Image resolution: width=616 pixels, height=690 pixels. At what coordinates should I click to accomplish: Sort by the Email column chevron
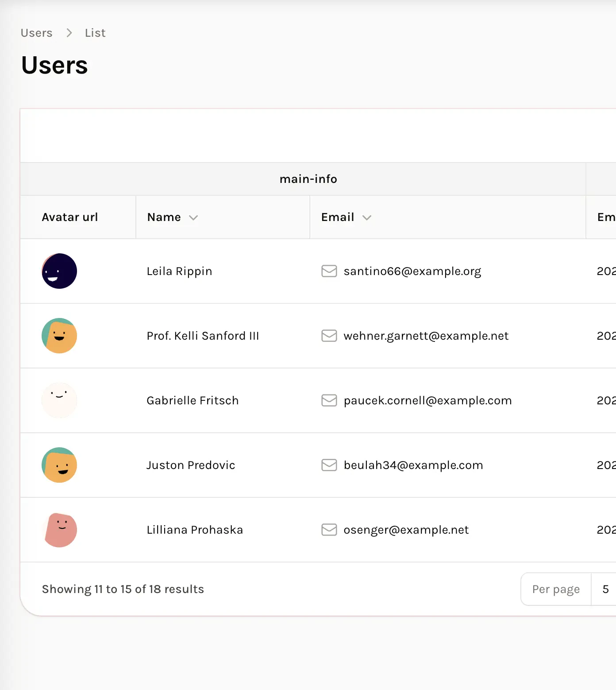click(x=367, y=217)
